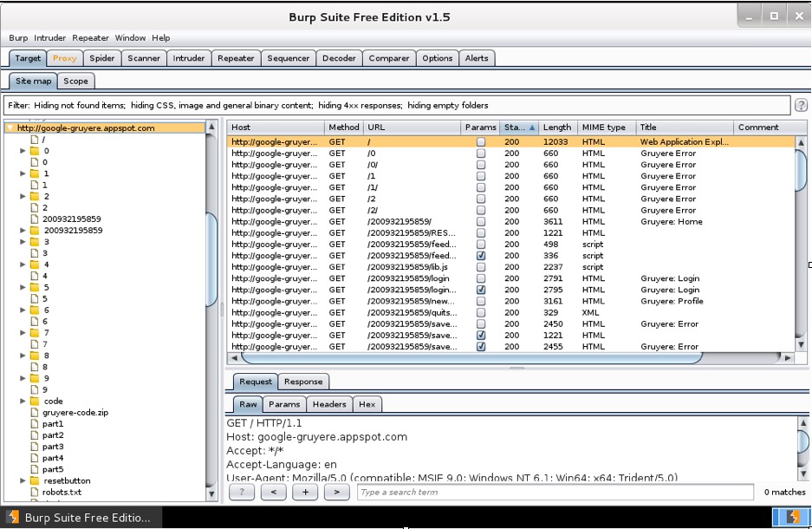The image size is (812, 529).
Task: Expand the code folder in the site map
Action: [x=23, y=401]
